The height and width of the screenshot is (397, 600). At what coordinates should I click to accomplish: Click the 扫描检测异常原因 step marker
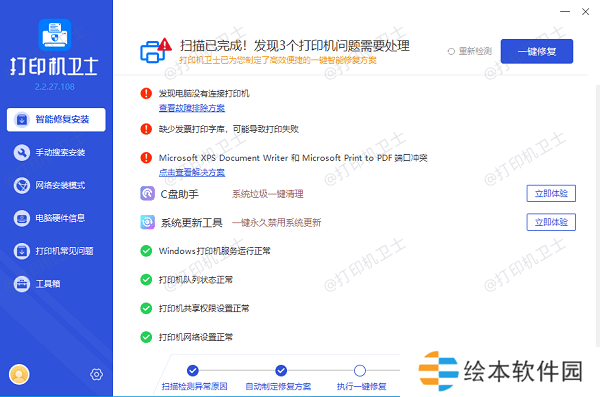[193, 370]
